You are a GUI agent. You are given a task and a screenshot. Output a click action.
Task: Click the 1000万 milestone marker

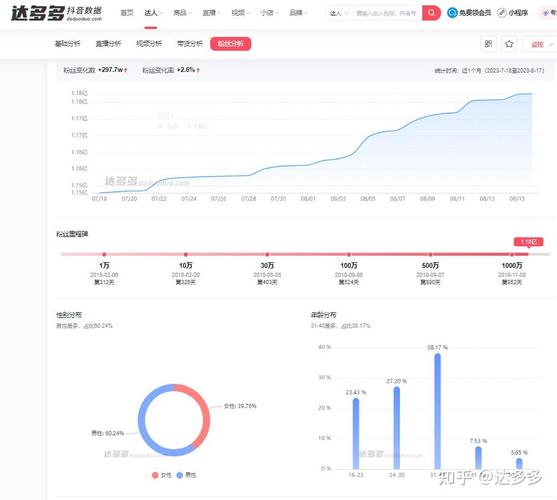(x=512, y=255)
